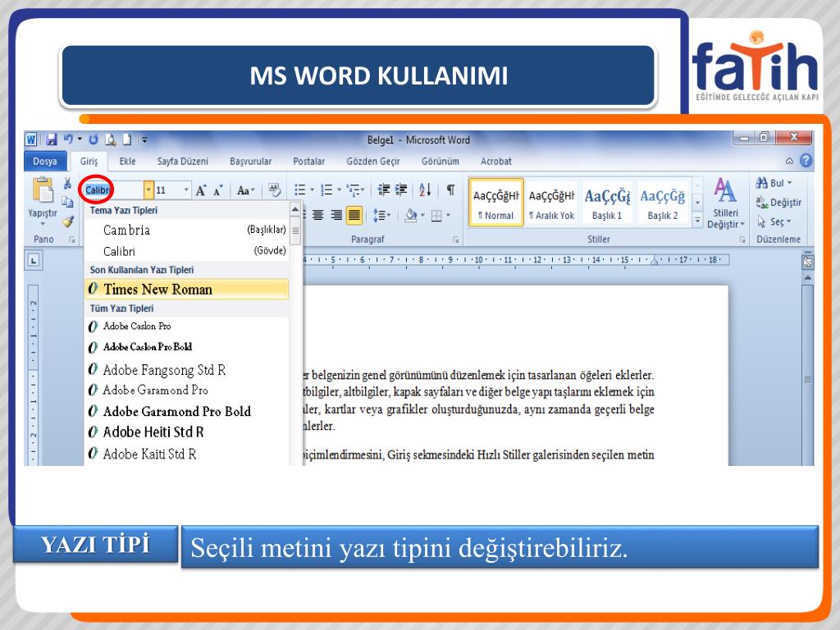This screenshot has width=840, height=630.
Task: Click the line spacing icon
Action: tap(379, 216)
